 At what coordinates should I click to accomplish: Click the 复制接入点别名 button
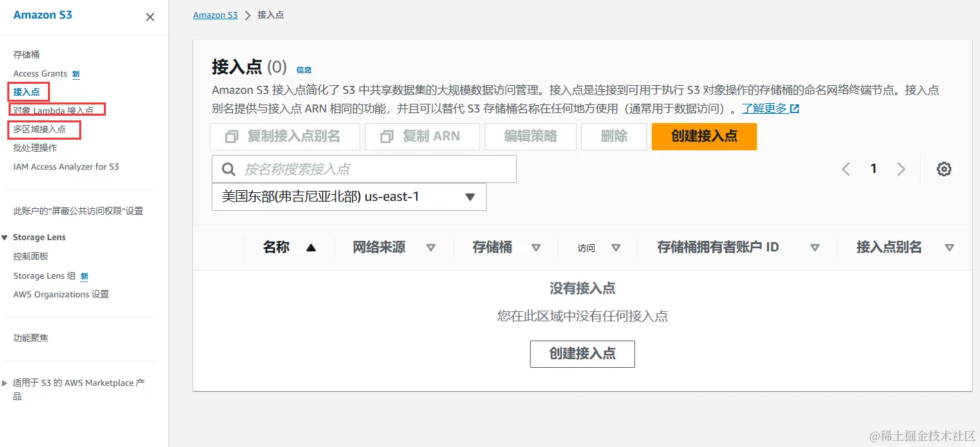click(285, 136)
